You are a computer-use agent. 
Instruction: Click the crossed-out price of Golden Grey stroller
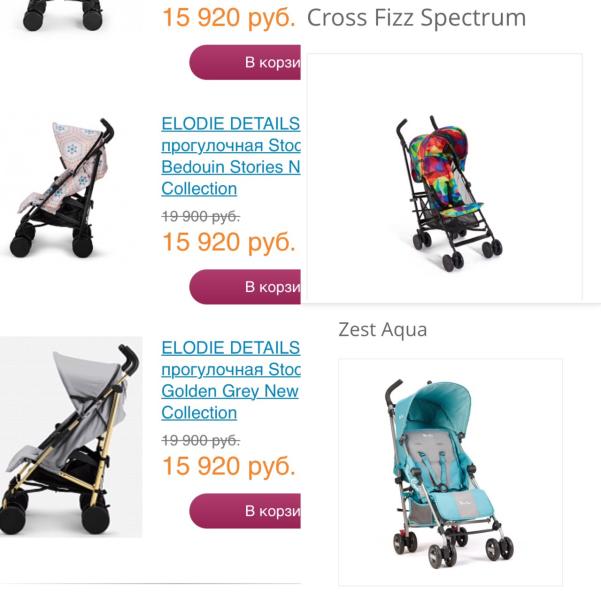coord(200,440)
